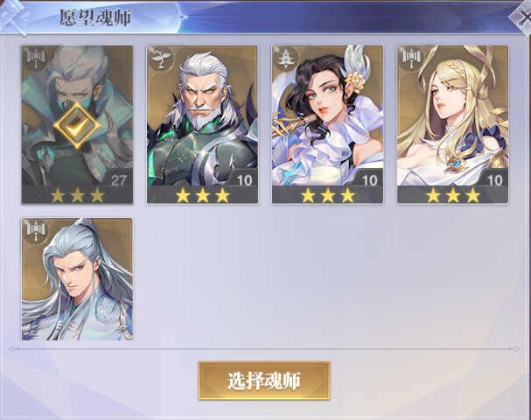Select the black-haired woman hero card

tap(327, 124)
